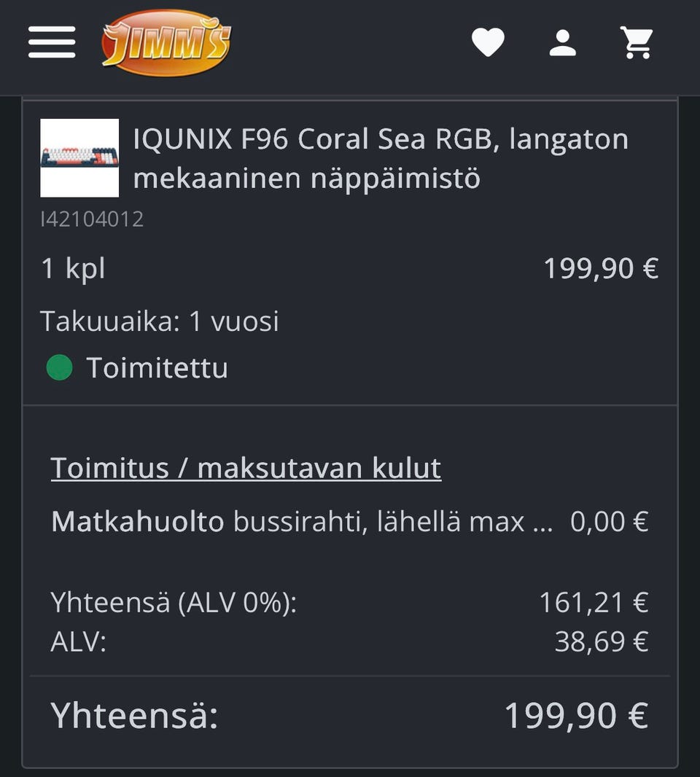
Task: Click the 38,69 € ALV amount
Action: tap(601, 641)
